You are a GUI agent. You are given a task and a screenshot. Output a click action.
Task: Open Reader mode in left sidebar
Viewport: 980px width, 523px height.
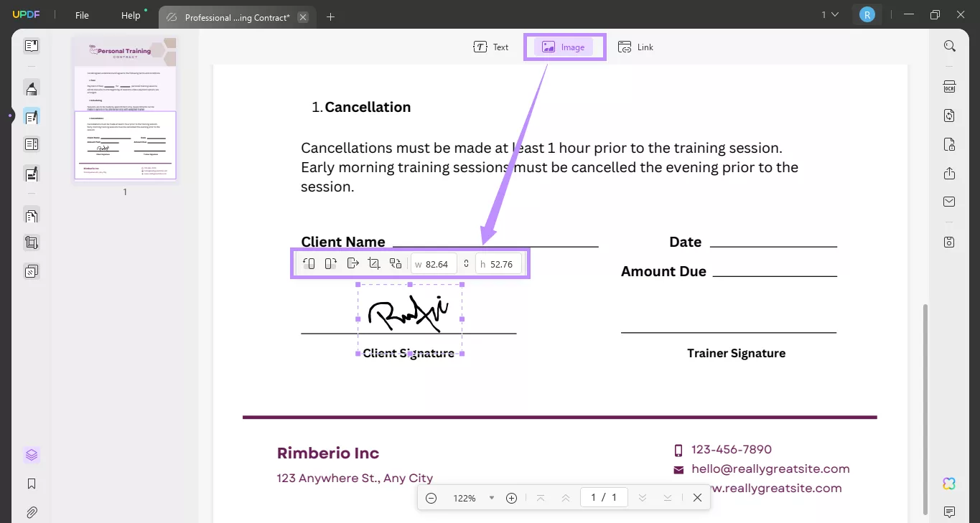(31, 46)
